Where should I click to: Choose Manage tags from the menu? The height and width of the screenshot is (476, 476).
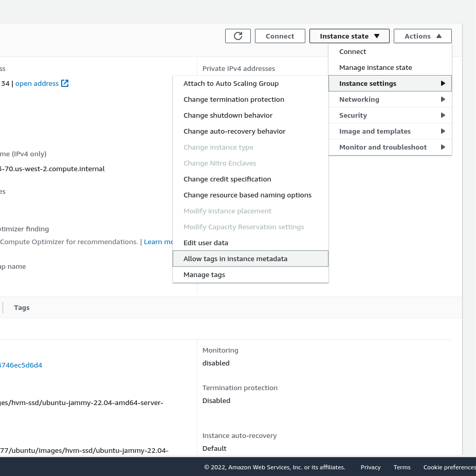tap(204, 274)
